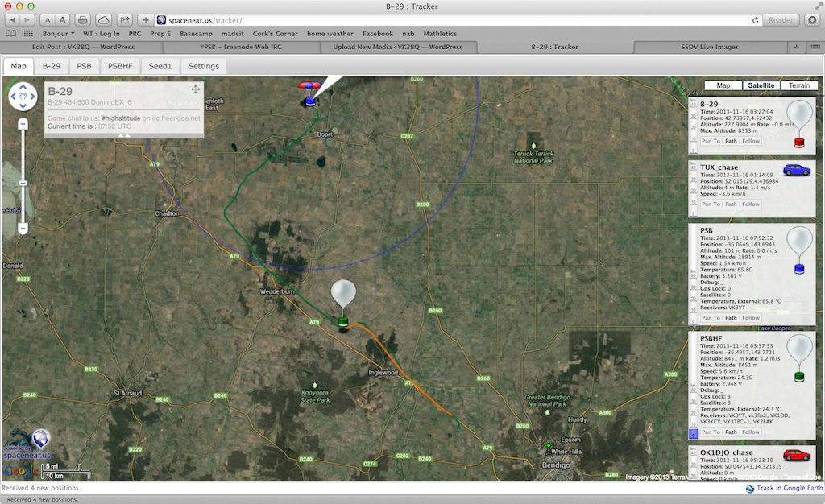Click Safari's page reload icon
The height and width of the screenshot is (504, 825).
pyautogui.click(x=755, y=20)
